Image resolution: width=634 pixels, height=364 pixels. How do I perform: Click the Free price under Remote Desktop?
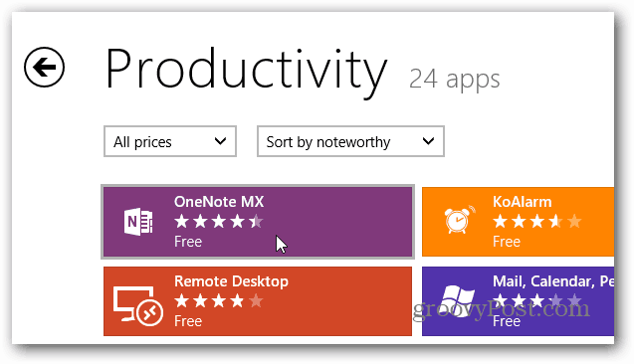[188, 321]
